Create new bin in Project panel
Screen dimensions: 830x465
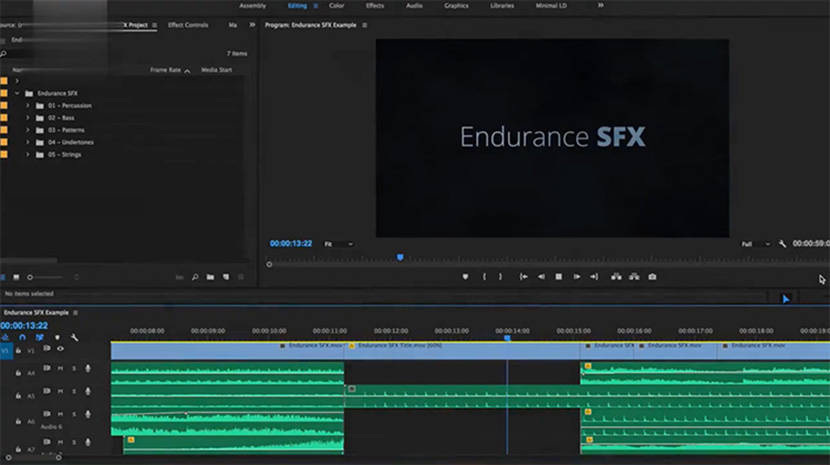pyautogui.click(x=210, y=277)
